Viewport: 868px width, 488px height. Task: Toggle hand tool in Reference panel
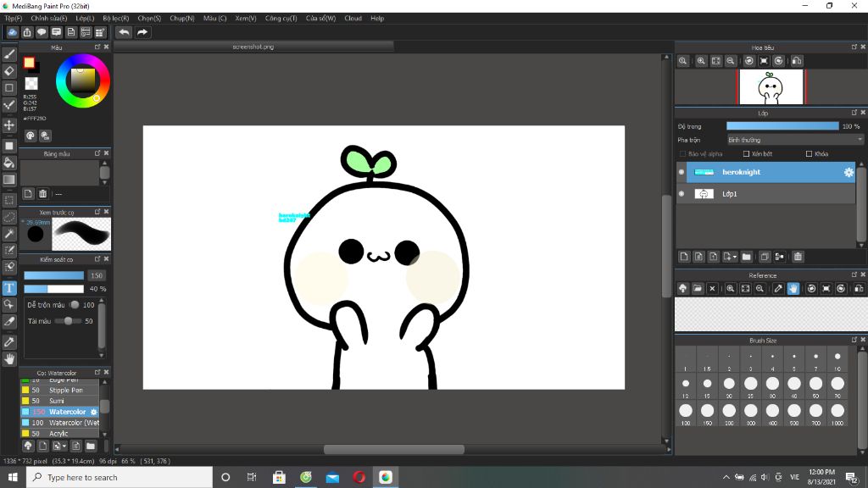point(793,288)
